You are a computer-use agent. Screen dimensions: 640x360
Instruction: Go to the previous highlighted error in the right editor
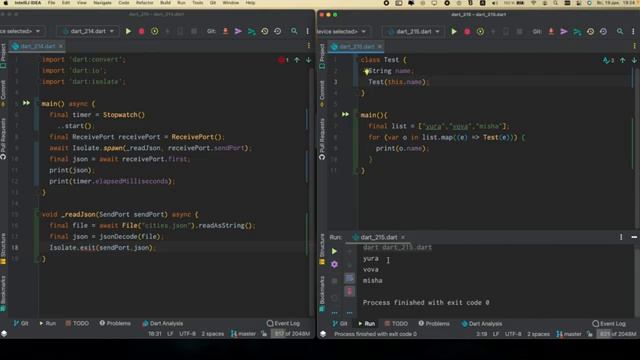(x=622, y=60)
